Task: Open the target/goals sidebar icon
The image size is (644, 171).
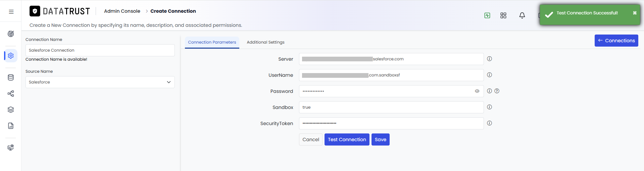Action: [11, 34]
